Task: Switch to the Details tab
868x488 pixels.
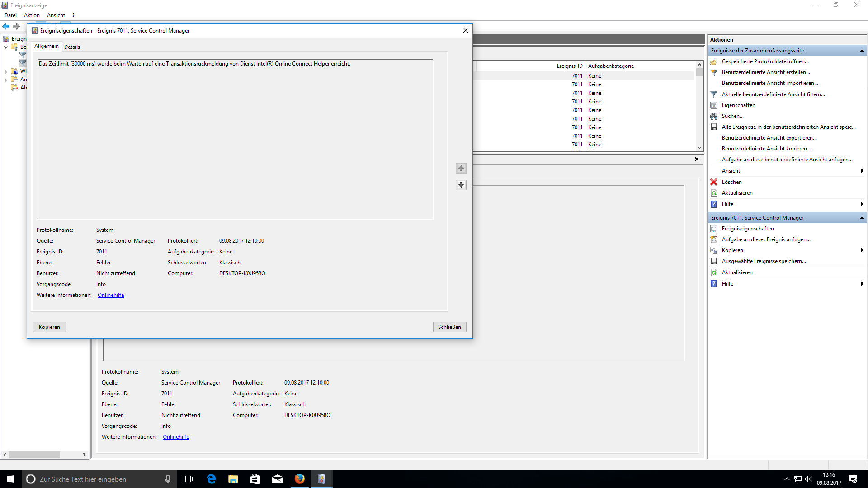Action: (x=72, y=47)
